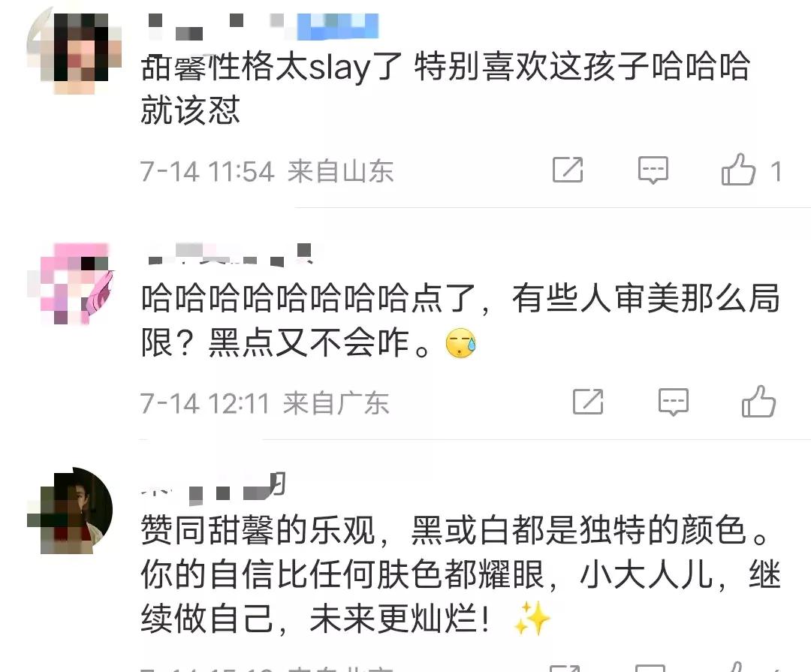Viewport: 811px width, 672px height.
Task: Tap the like count 1 on the first comment
Action: pyautogui.click(x=775, y=171)
